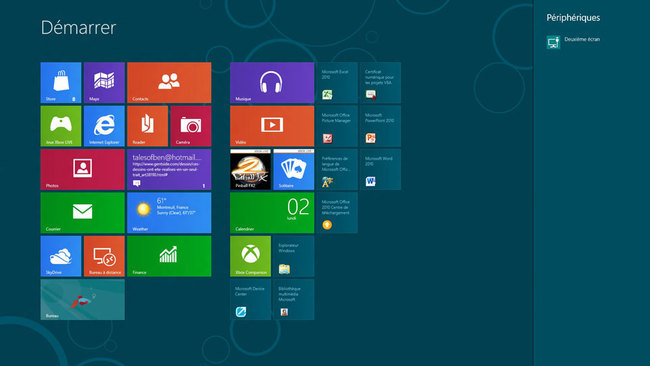This screenshot has width=650, height=366.
Task: Open the Calendrier tile showing 02
Action: click(272, 213)
